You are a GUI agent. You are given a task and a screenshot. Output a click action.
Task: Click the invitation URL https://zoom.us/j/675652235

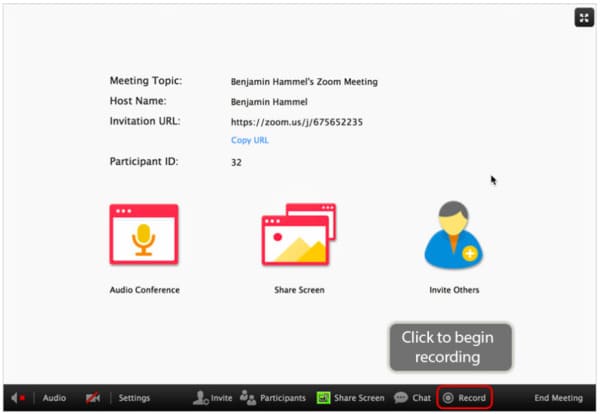pyautogui.click(x=297, y=122)
